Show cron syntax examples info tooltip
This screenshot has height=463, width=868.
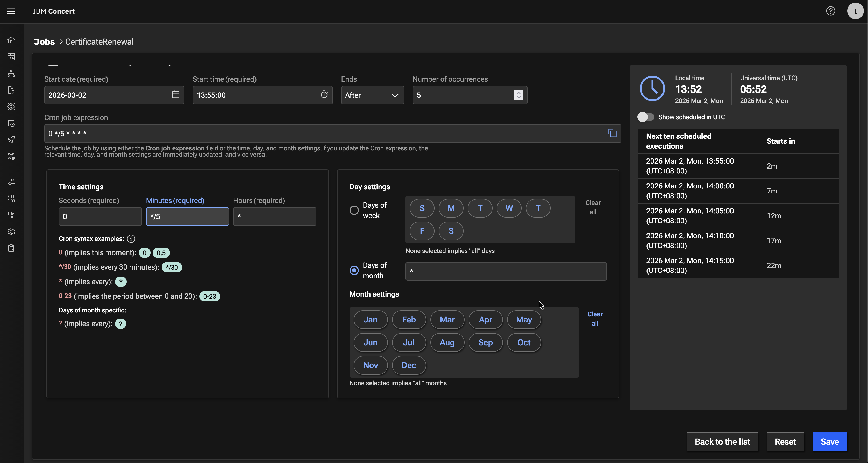click(x=131, y=239)
